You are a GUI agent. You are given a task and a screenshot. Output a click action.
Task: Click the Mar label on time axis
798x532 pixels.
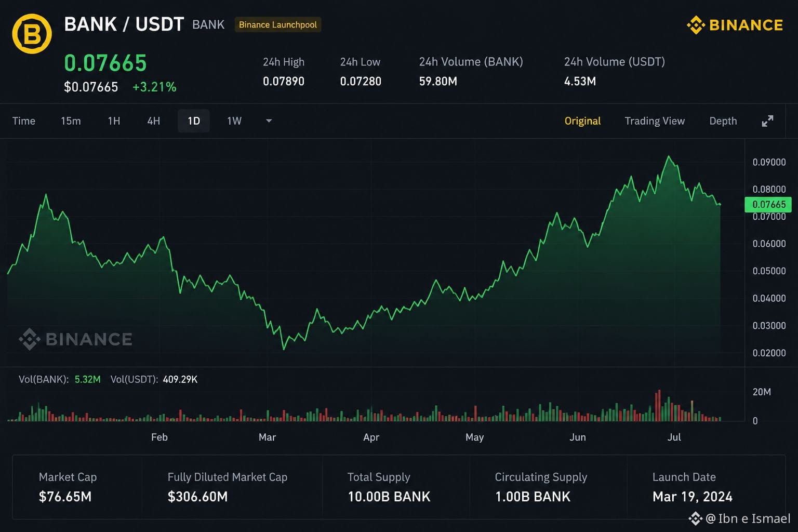click(x=267, y=437)
